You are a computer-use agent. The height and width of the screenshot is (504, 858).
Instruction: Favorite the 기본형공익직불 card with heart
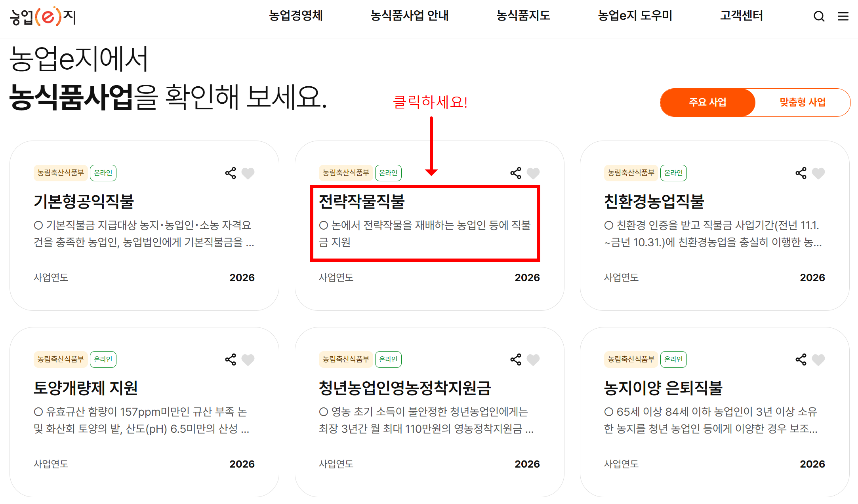tap(248, 173)
